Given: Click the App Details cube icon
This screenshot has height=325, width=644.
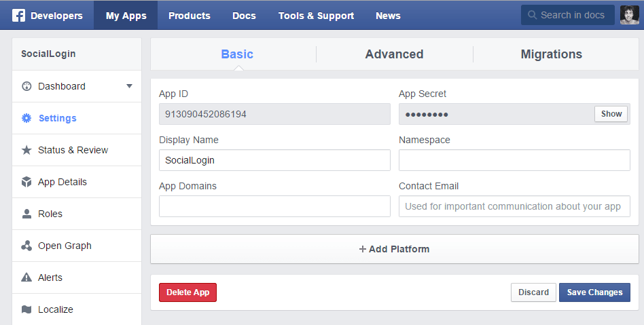Looking at the screenshot, I should 26,182.
